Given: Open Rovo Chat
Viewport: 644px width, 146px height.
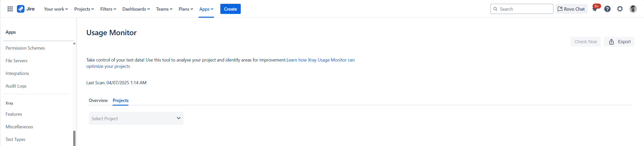Looking at the screenshot, I should point(571,9).
